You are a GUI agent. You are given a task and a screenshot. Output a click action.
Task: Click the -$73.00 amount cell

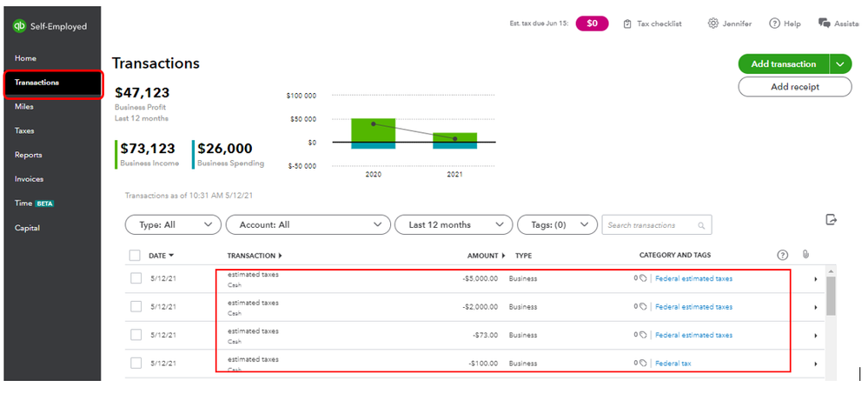(x=486, y=335)
